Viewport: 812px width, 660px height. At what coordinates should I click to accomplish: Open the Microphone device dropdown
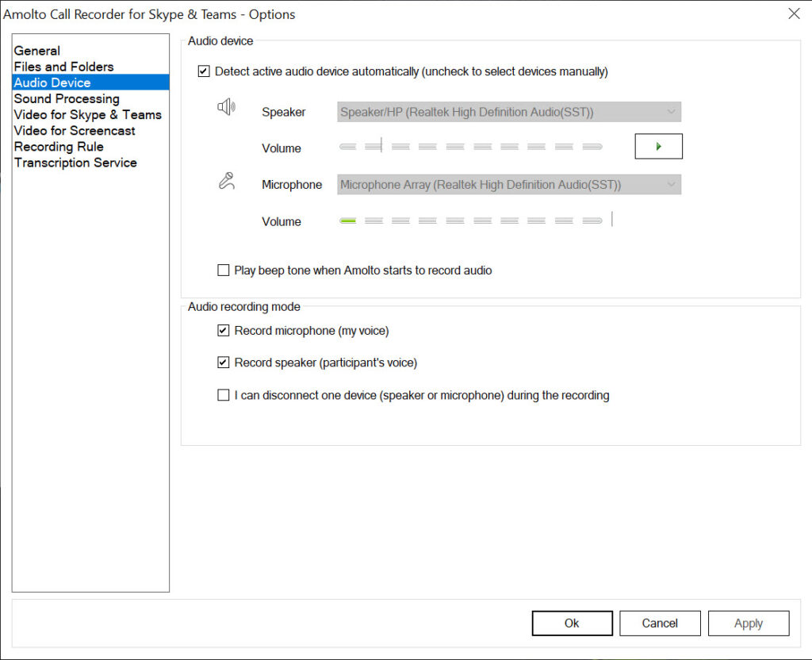[509, 184]
